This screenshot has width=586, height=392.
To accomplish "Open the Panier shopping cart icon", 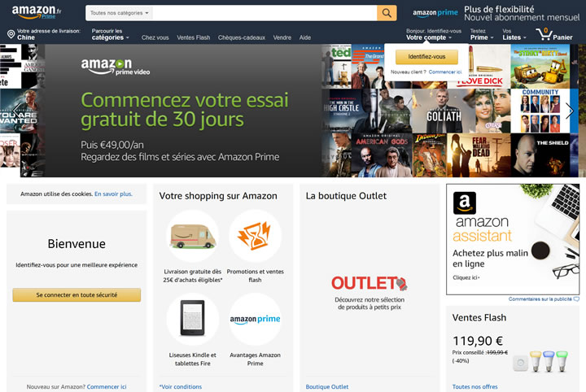I will (x=544, y=34).
